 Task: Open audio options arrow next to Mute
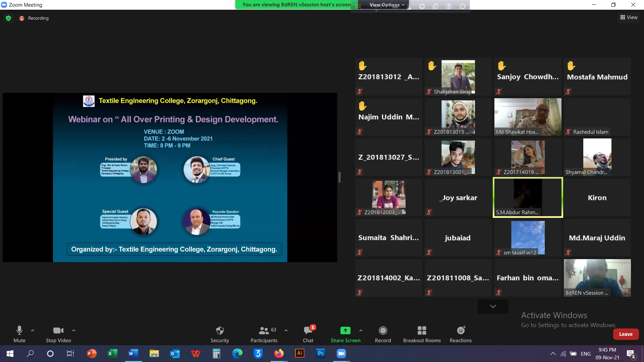33,330
